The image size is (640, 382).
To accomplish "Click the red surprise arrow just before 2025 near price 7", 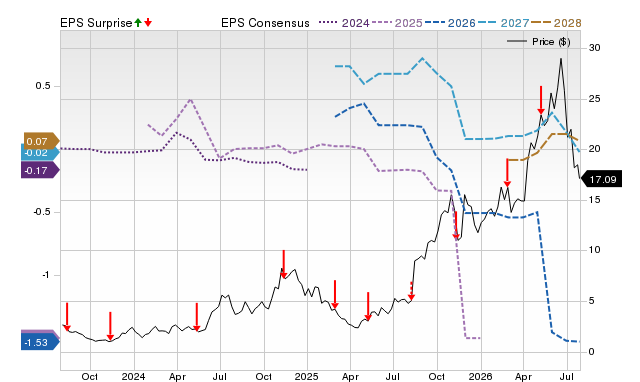I will pyautogui.click(x=284, y=264).
